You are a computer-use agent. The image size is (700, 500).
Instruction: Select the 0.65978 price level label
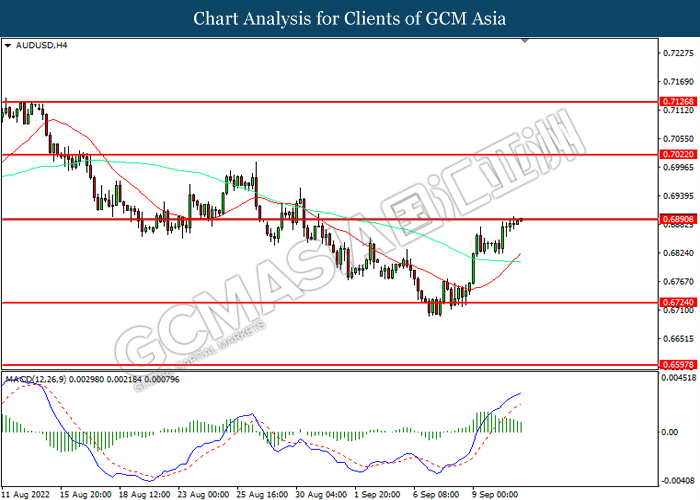[678, 365]
